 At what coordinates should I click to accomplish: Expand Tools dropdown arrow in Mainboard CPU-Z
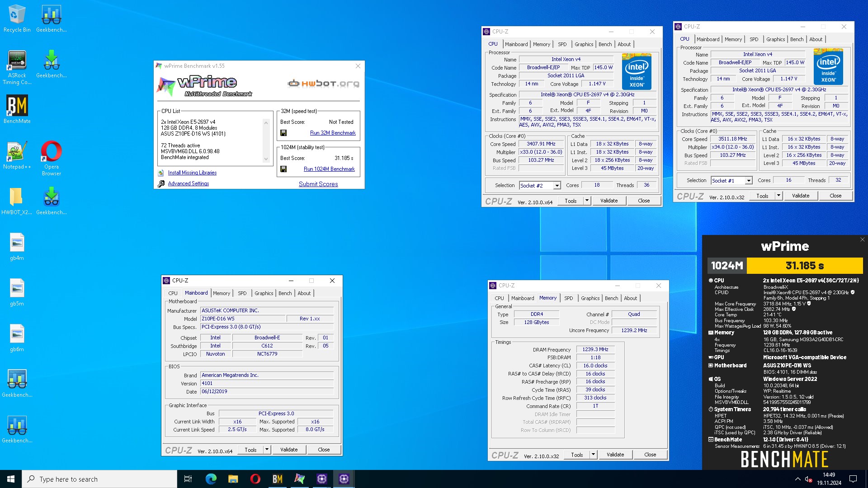[267, 450]
